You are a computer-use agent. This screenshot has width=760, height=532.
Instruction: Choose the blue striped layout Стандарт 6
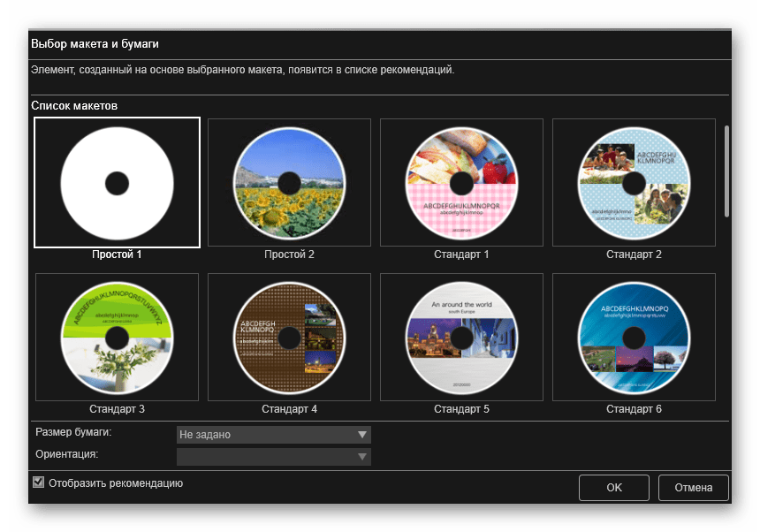coord(634,338)
